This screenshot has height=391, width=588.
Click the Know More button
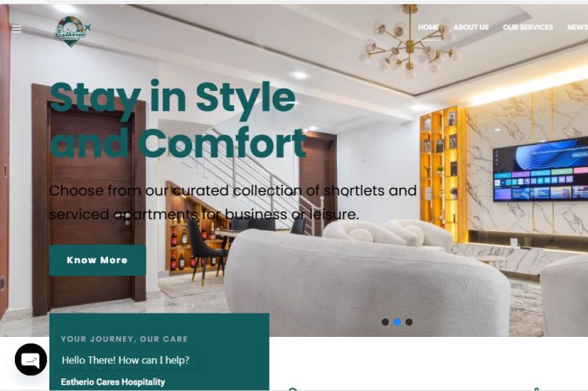pos(97,260)
